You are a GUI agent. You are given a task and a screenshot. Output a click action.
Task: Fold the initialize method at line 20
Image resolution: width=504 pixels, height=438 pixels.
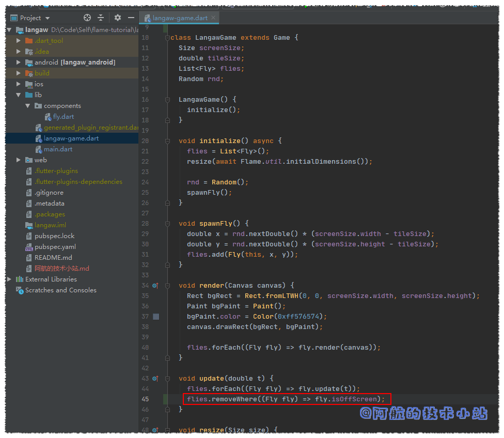166,141
